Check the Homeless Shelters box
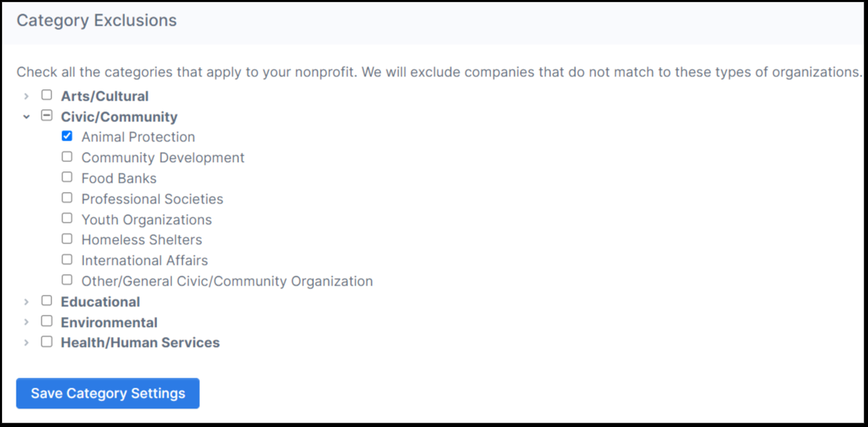 [66, 238]
